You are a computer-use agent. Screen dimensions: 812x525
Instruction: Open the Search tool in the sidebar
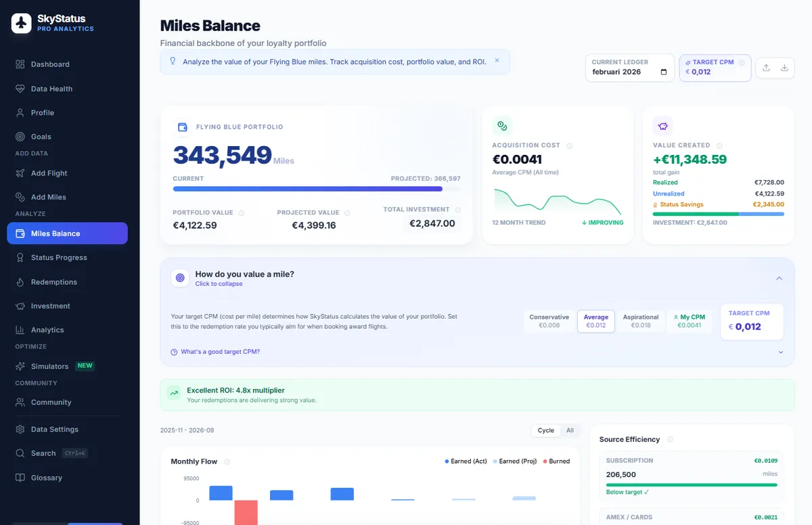pyautogui.click(x=43, y=453)
